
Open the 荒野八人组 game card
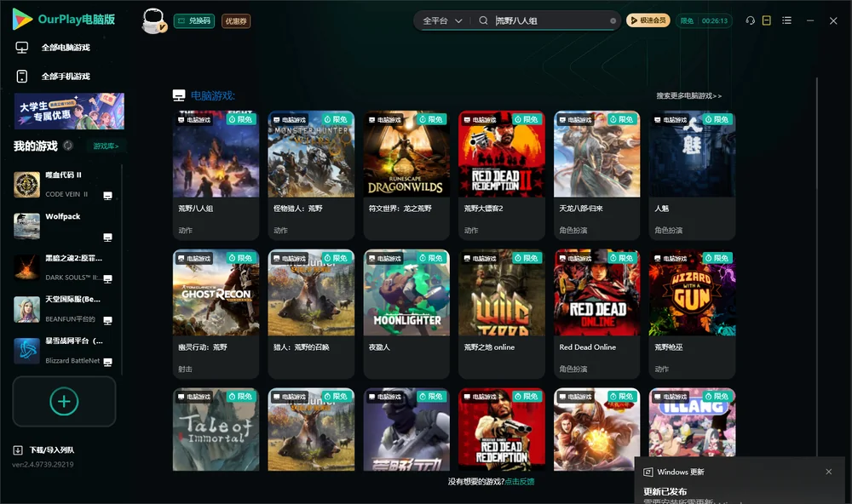(216, 175)
